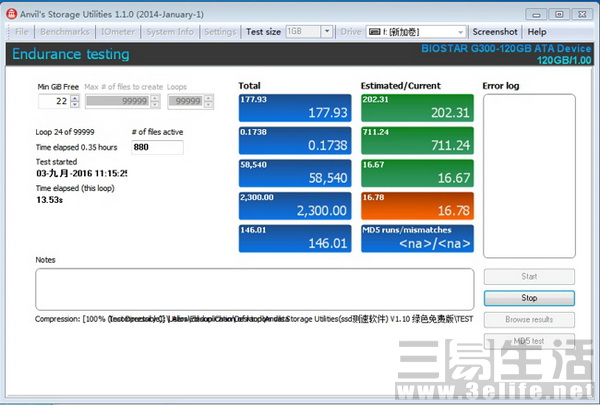Click the test started date 03-九月-2016
Viewport: 600px width, 405px height.
point(81,173)
